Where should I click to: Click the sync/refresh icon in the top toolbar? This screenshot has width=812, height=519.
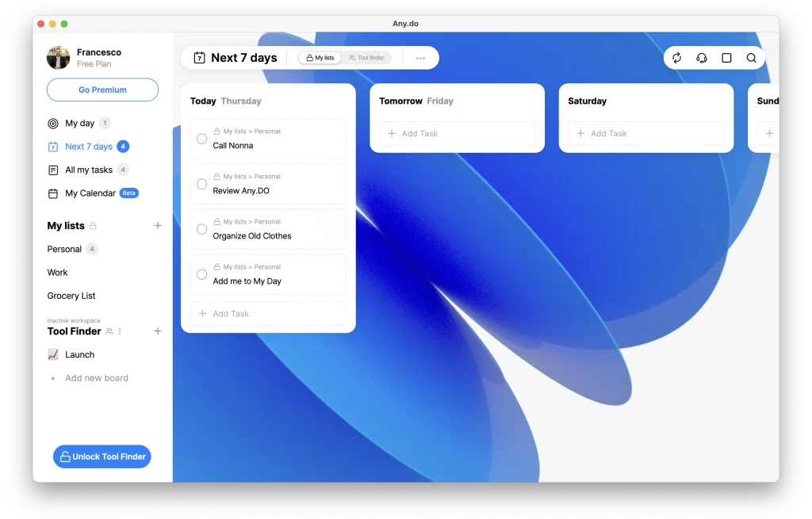tap(676, 58)
